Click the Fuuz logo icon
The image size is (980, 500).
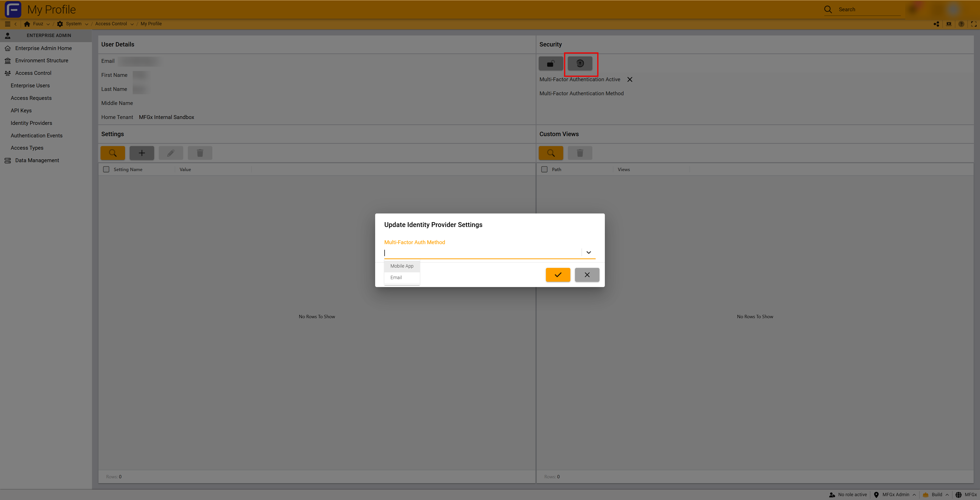pos(13,9)
